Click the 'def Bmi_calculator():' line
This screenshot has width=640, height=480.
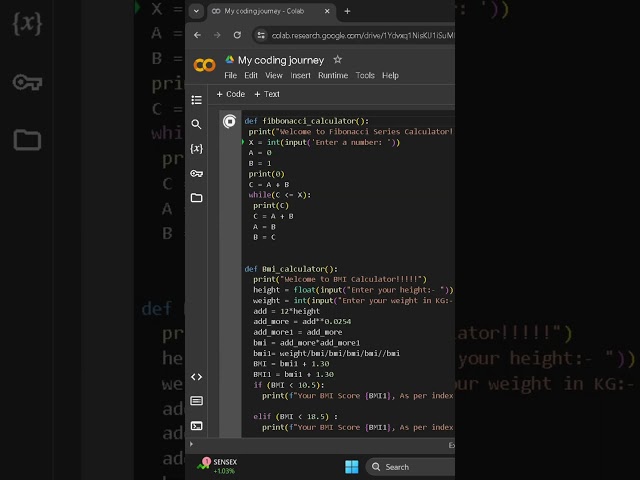pos(291,269)
